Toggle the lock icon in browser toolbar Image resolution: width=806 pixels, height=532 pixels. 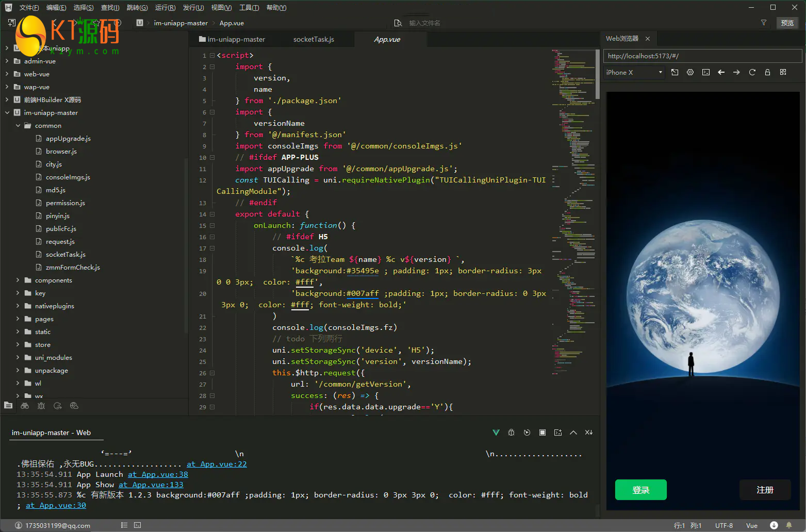tap(767, 73)
